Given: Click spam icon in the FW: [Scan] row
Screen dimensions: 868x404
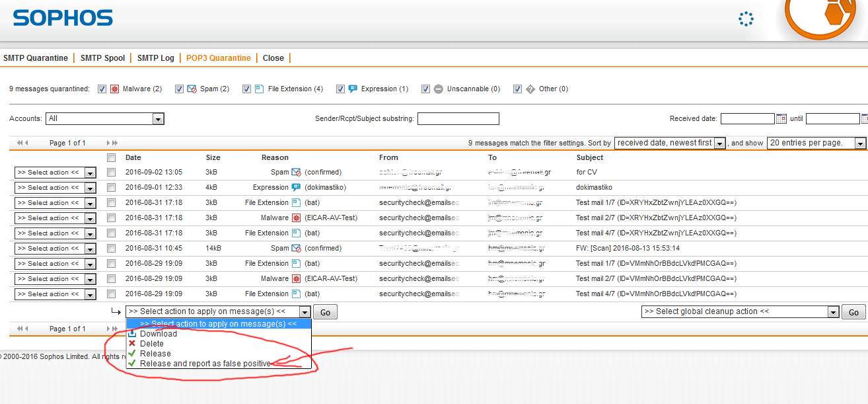Looking at the screenshot, I should coord(296,248).
